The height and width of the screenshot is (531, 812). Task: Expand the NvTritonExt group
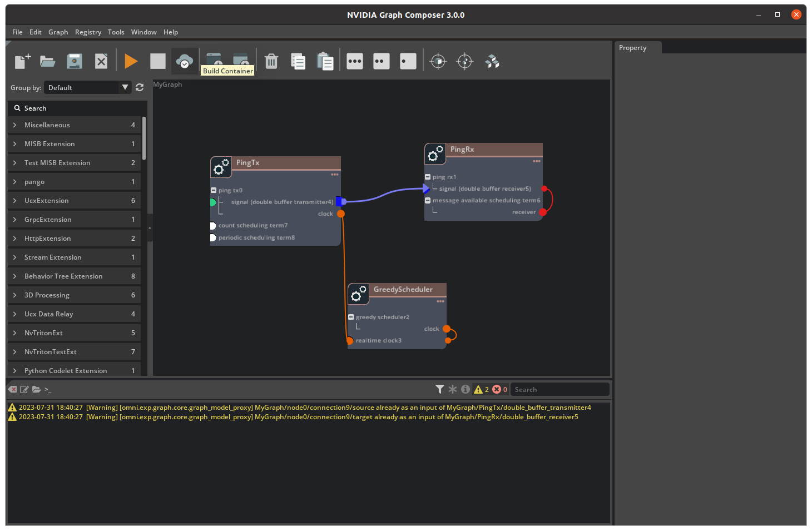point(15,333)
